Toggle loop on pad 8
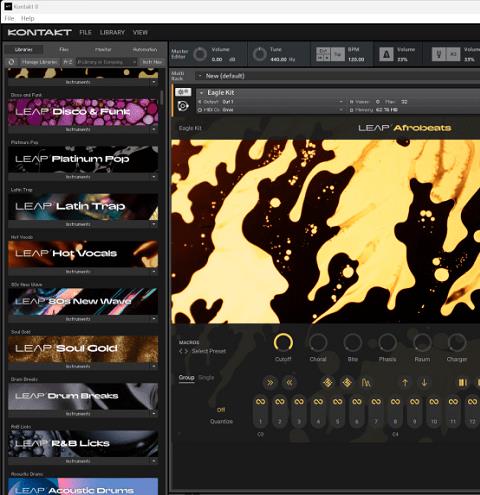The image size is (480, 495). coord(395,402)
